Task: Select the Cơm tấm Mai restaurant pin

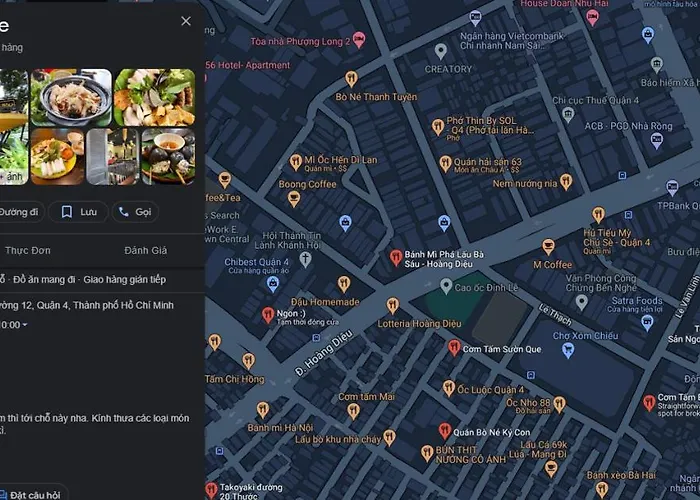Action: [354, 411]
